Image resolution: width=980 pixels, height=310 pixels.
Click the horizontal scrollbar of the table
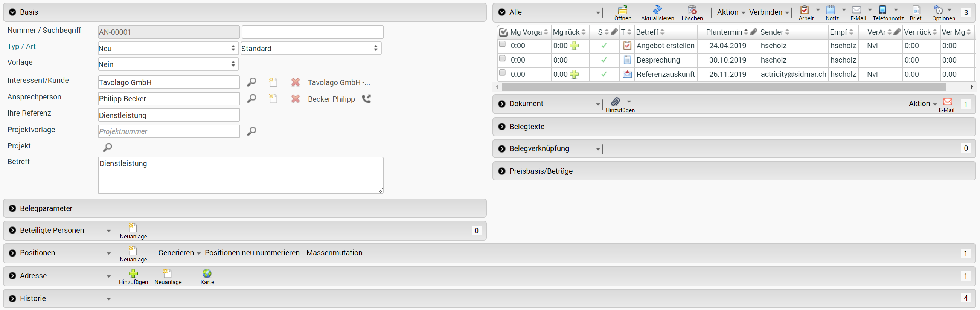tap(724, 87)
